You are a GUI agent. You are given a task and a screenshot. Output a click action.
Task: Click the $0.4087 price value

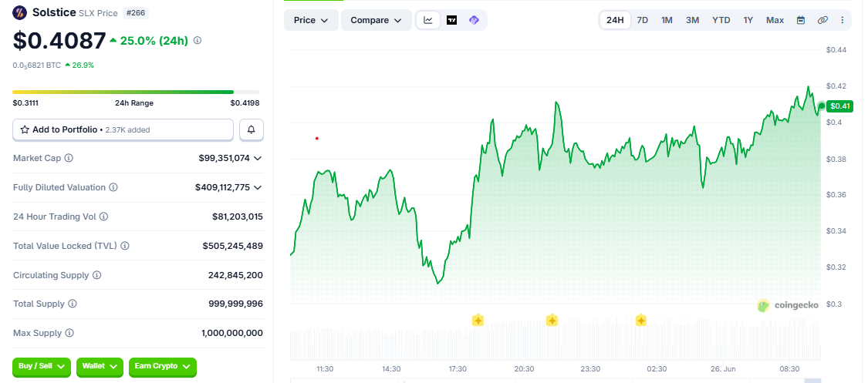pos(59,41)
